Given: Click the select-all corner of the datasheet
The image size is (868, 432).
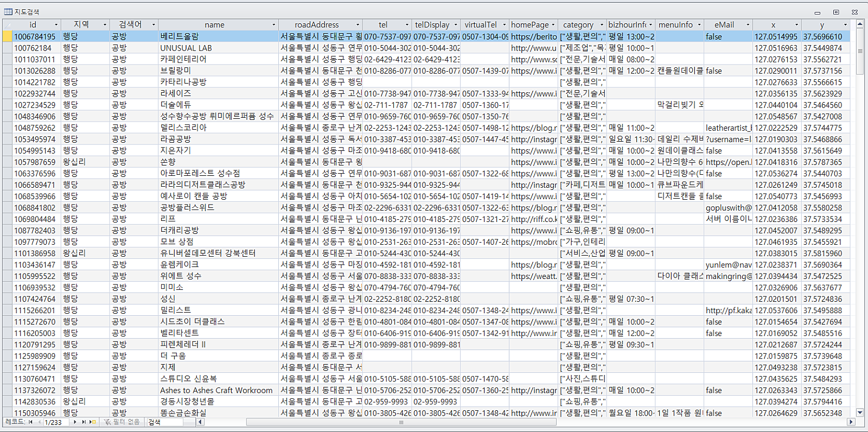Looking at the screenshot, I should (x=7, y=25).
